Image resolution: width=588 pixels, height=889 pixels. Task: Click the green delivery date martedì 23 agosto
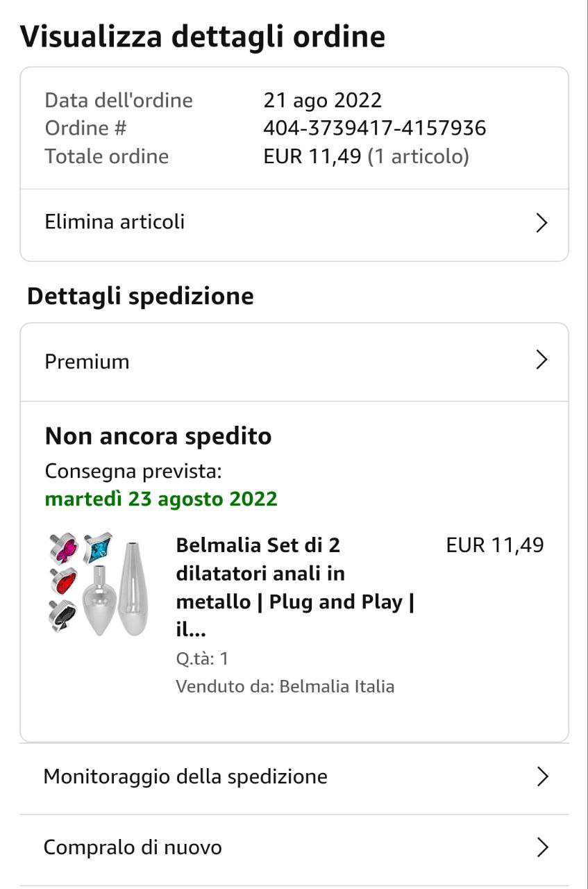161,499
